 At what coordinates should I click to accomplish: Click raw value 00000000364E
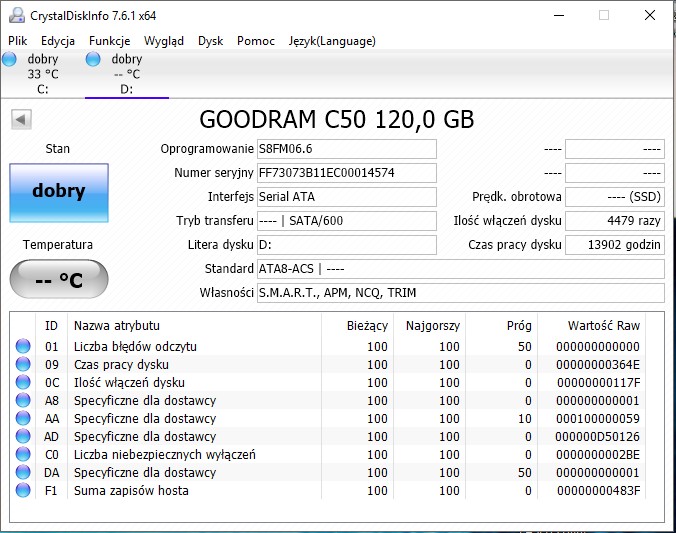tap(598, 365)
